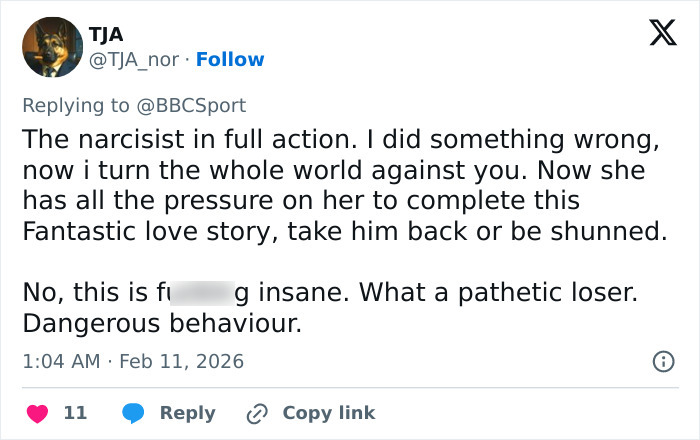Click the "Reply" text label
Screen dimensions: 700x440
[x=188, y=412]
